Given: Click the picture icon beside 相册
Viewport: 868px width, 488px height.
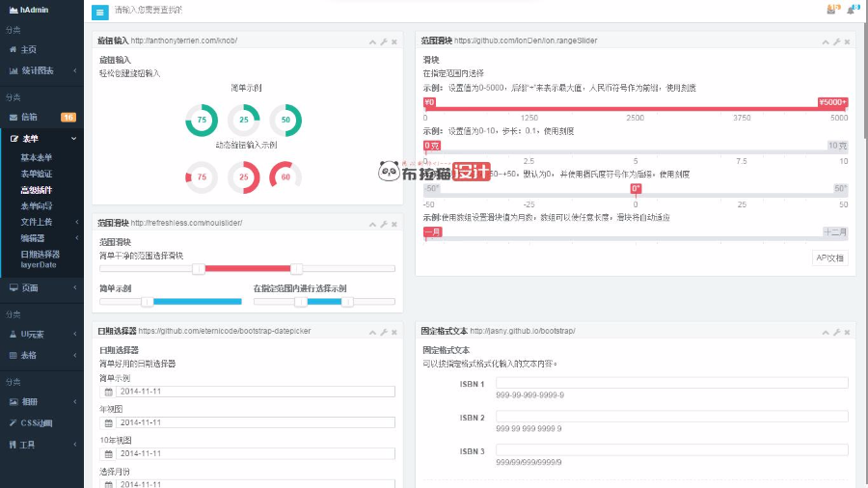Looking at the screenshot, I should click(x=14, y=402).
